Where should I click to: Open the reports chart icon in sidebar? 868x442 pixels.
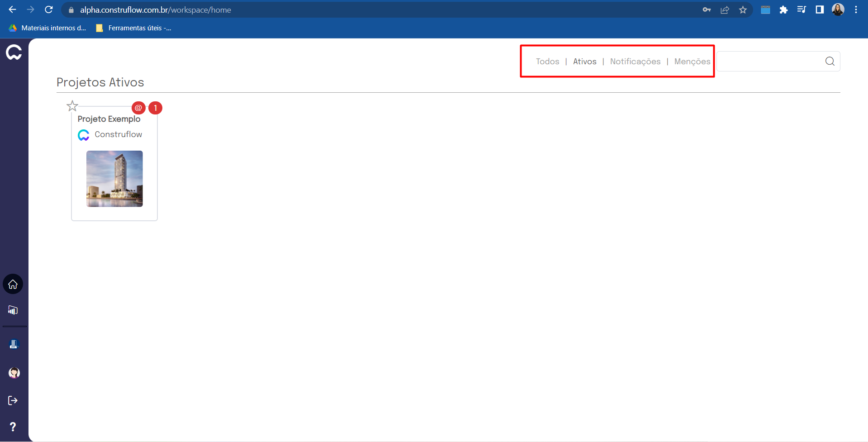pyautogui.click(x=13, y=310)
